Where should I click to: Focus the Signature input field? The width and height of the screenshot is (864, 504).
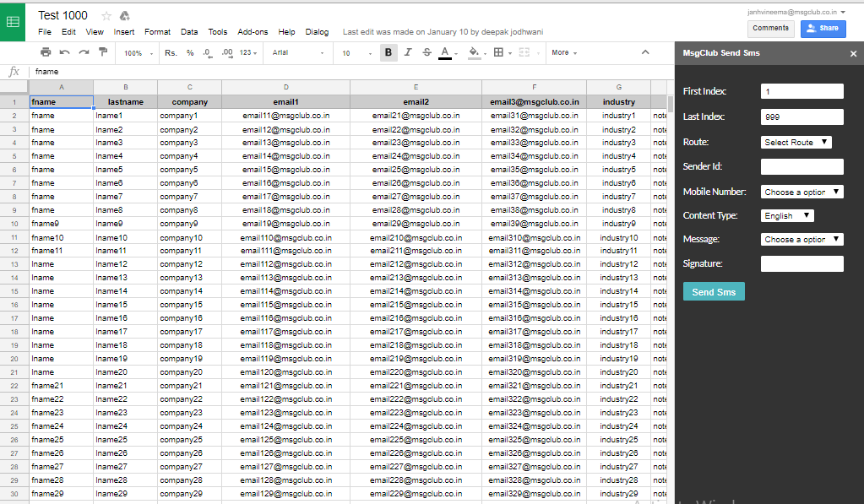(802, 264)
